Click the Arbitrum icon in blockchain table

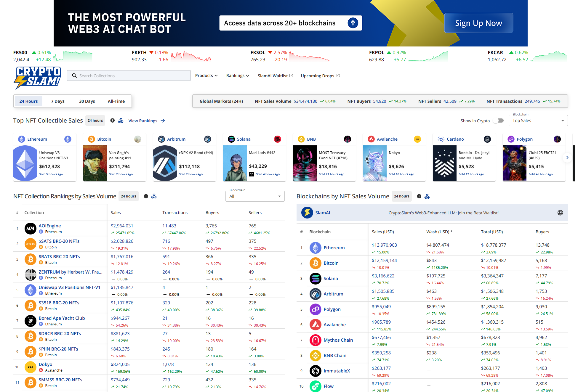[315, 294]
